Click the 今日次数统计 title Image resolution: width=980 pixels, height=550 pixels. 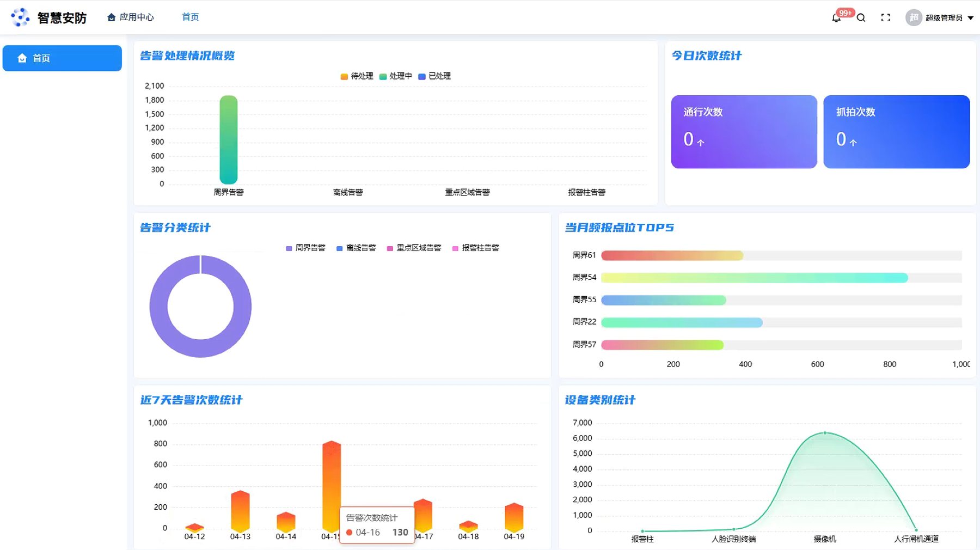(x=706, y=56)
